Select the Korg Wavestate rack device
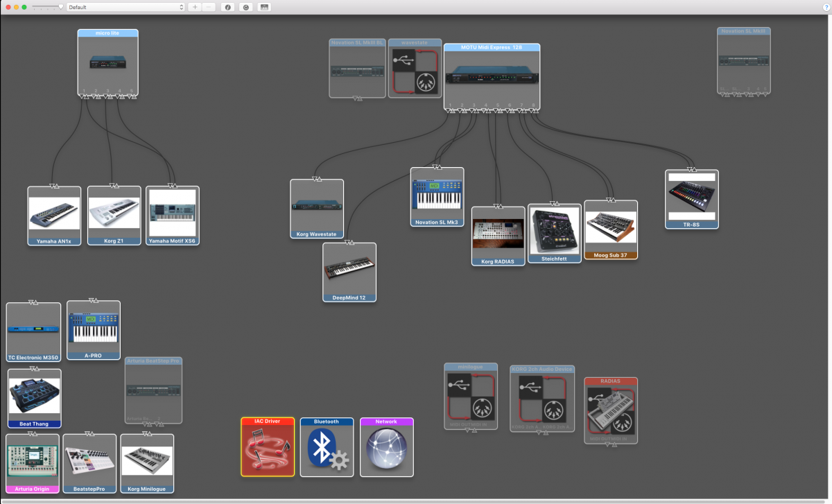The height and width of the screenshot is (504, 832). [317, 209]
